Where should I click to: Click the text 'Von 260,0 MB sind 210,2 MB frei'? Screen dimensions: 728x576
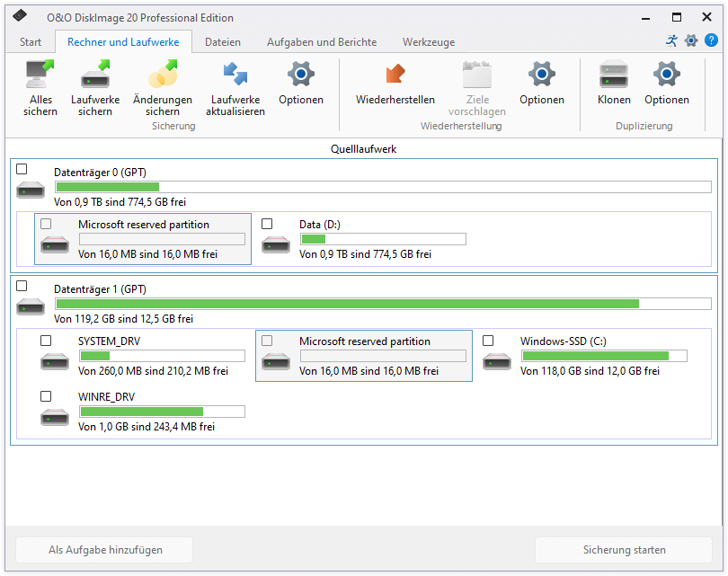pyautogui.click(x=153, y=371)
